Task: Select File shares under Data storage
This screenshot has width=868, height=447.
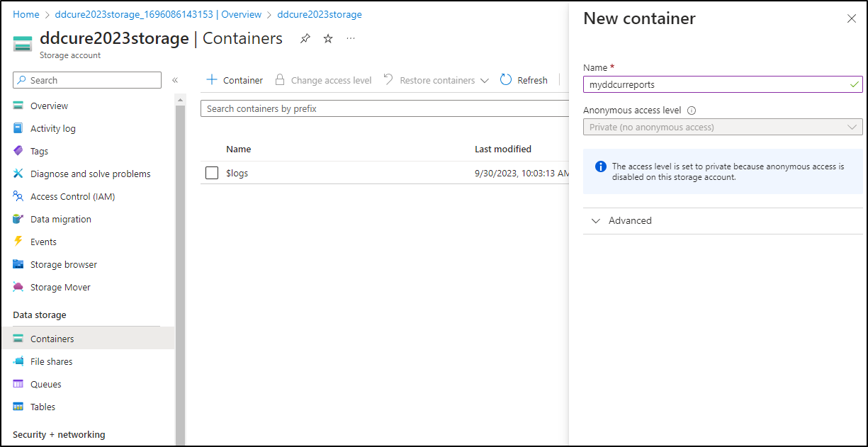Action: pyautogui.click(x=52, y=361)
